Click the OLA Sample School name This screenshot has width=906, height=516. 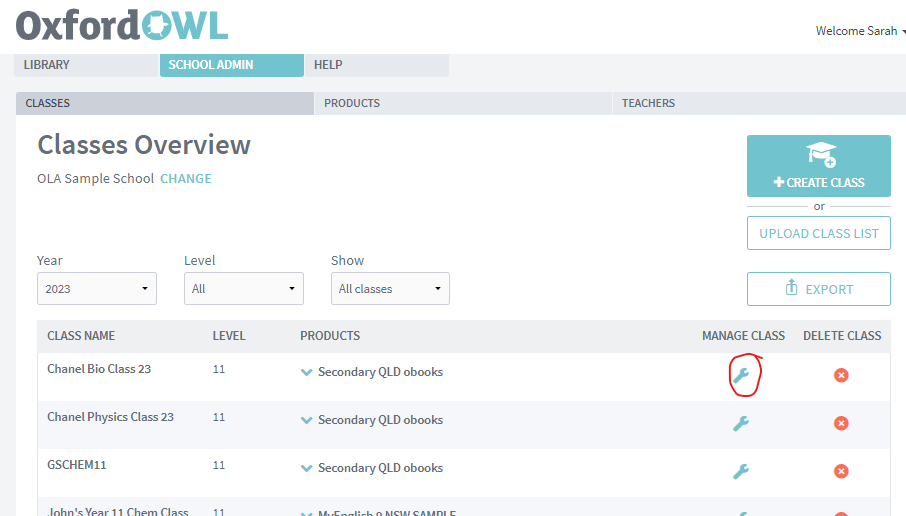95,179
